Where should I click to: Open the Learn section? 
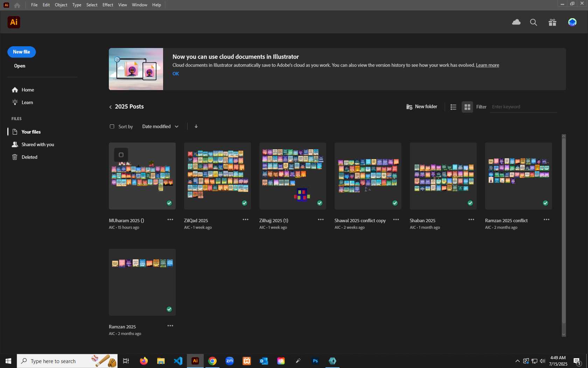coord(22,102)
